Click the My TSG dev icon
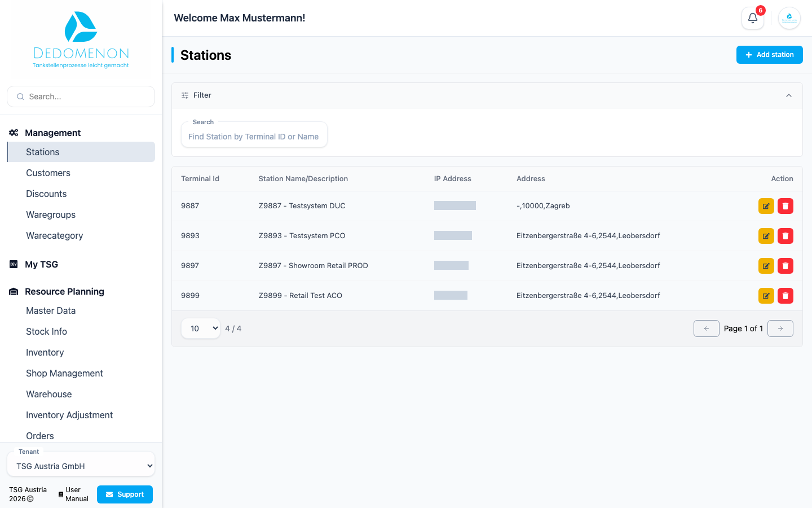The height and width of the screenshot is (508, 812). click(14, 264)
